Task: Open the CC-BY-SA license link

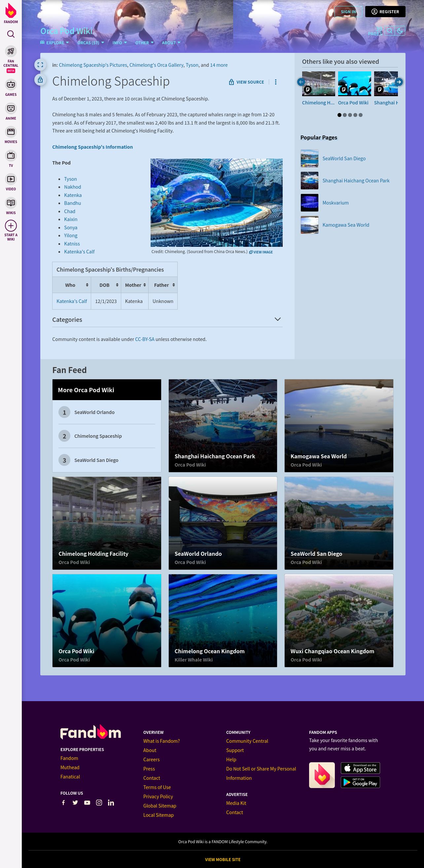Action: point(145,339)
